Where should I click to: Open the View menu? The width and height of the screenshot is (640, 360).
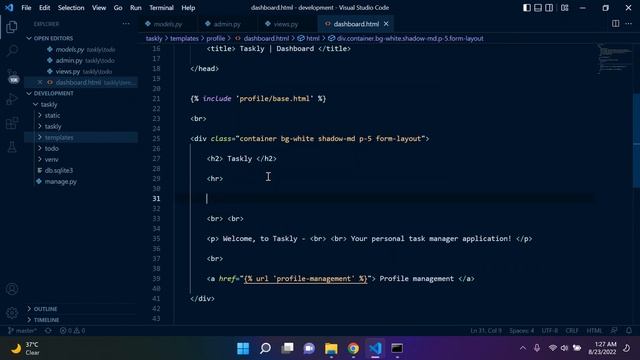tap(99, 8)
